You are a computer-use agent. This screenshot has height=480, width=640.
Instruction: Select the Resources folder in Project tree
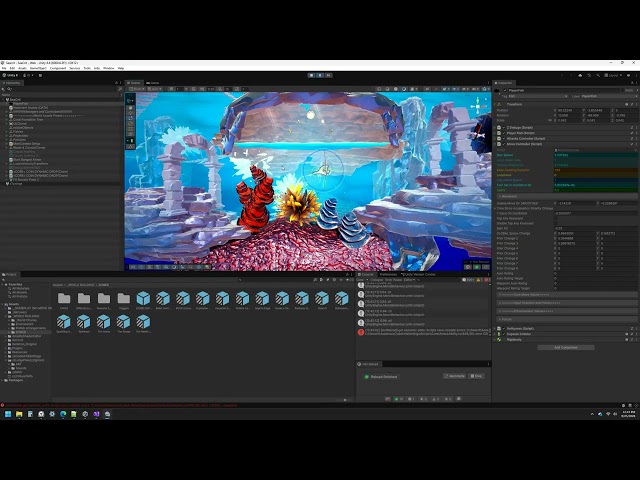[x=19, y=352]
